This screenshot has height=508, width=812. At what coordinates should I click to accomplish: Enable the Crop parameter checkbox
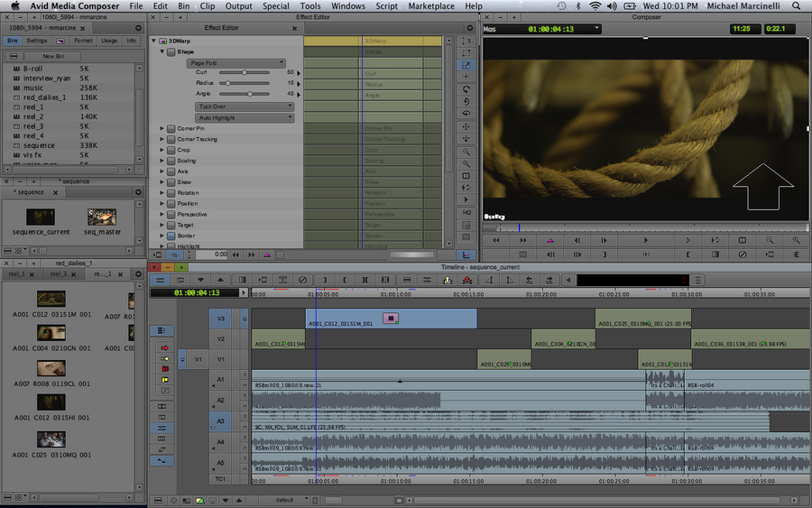170,150
